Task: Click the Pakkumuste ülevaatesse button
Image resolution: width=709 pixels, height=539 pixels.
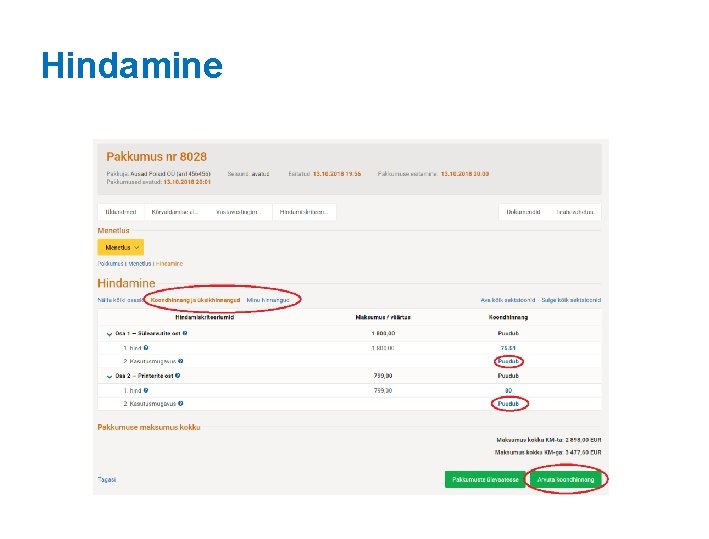Action: [485, 479]
